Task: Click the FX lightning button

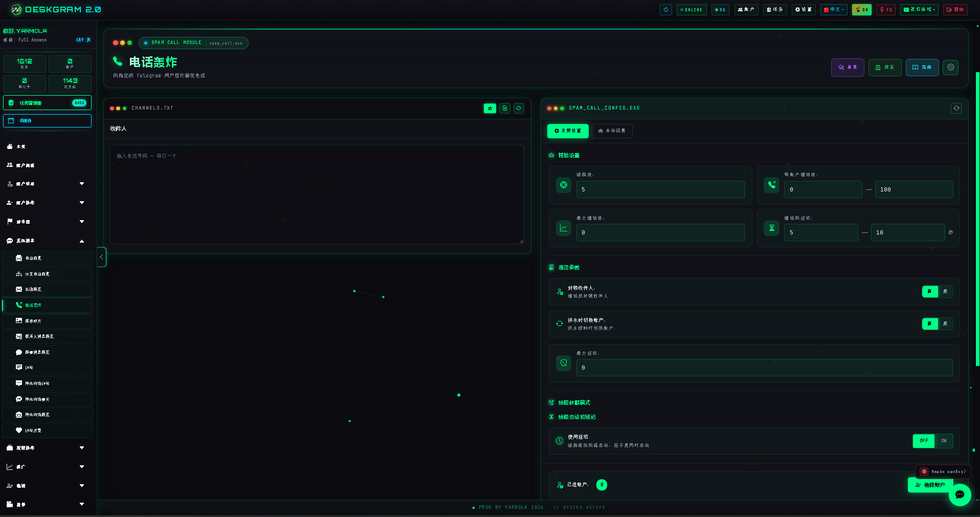Action: coord(886,10)
